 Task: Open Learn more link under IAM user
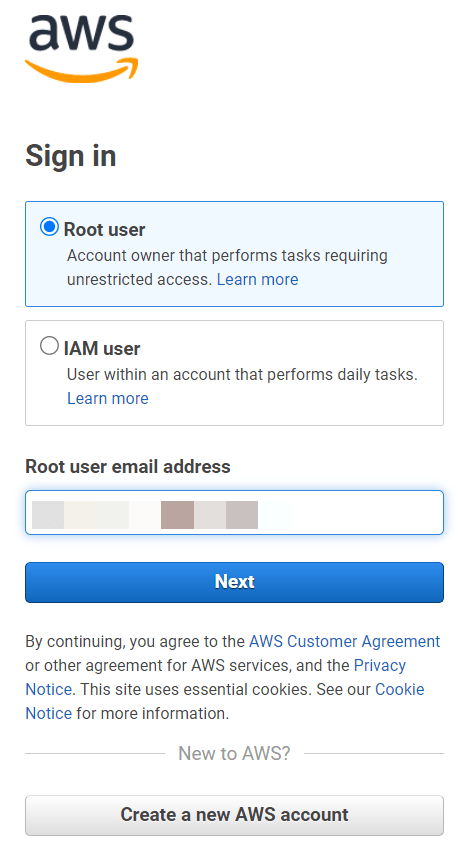(107, 399)
